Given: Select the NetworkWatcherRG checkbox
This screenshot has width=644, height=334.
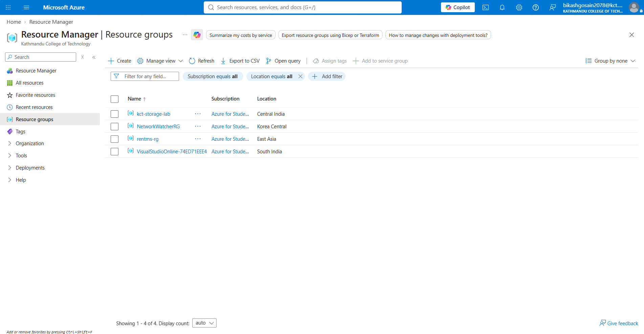Looking at the screenshot, I should tap(115, 127).
